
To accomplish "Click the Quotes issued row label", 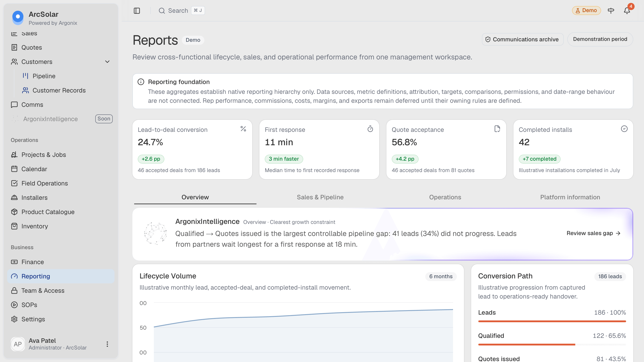I will pyautogui.click(x=499, y=359).
